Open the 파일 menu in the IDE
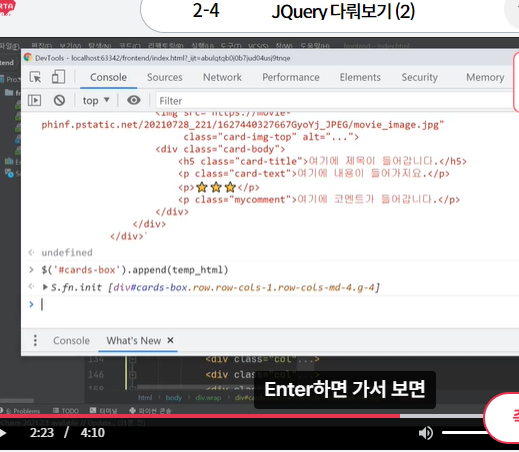Screen dimensions: 519x452 pyautogui.click(x=9, y=46)
